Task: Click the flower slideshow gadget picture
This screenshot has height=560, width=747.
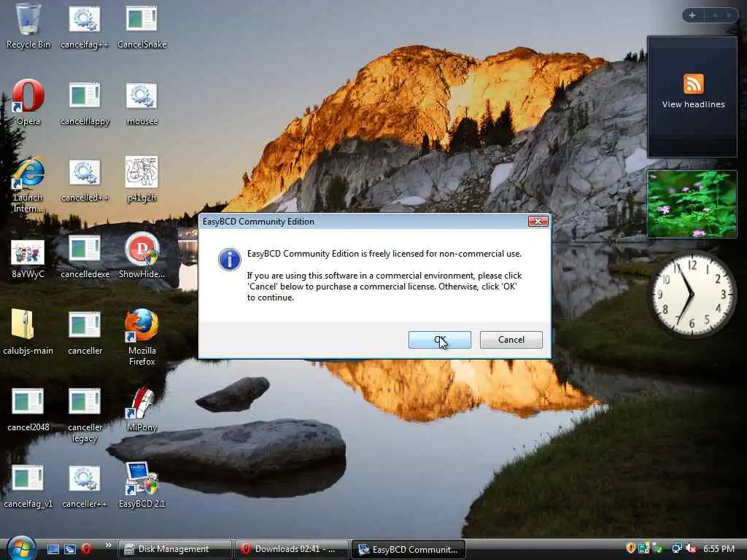Action: 692,204
